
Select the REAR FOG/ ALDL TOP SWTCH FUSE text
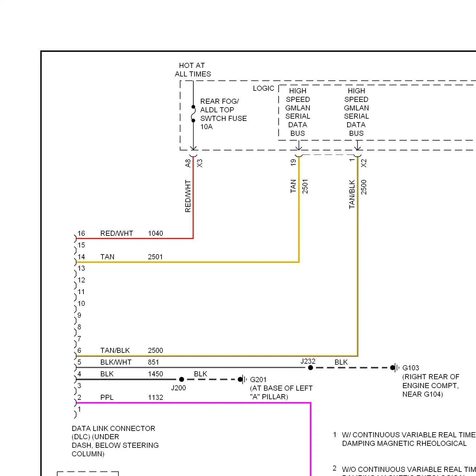pos(223,114)
